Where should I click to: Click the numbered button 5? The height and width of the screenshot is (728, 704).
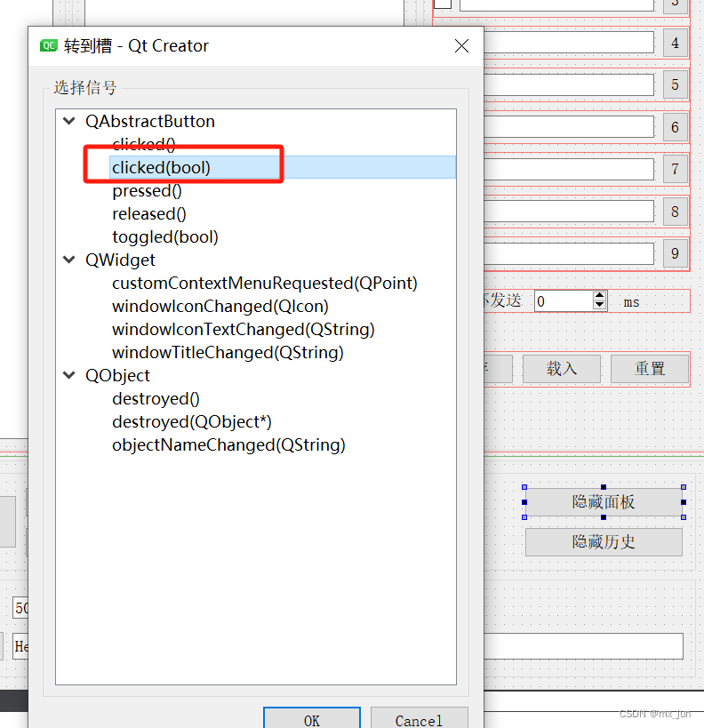point(676,85)
